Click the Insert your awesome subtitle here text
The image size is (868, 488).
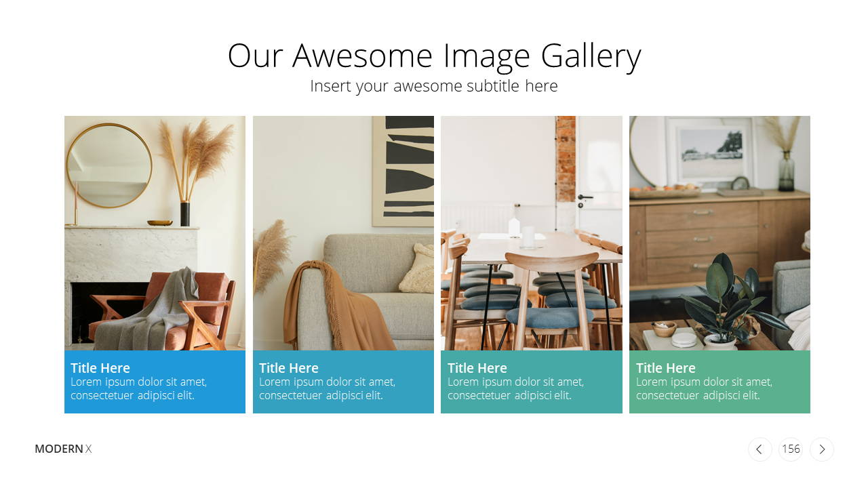[434, 86]
